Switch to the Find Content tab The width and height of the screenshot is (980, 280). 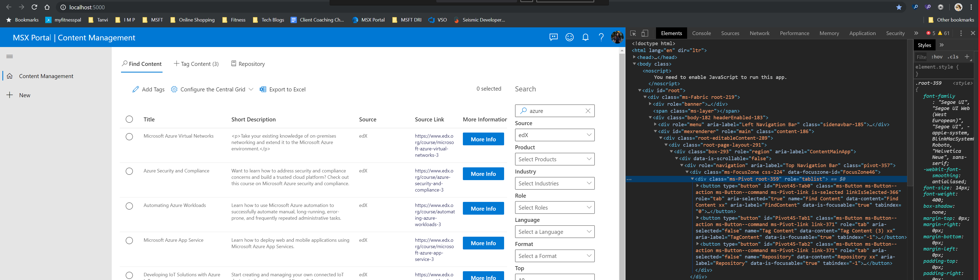pyautogui.click(x=142, y=64)
